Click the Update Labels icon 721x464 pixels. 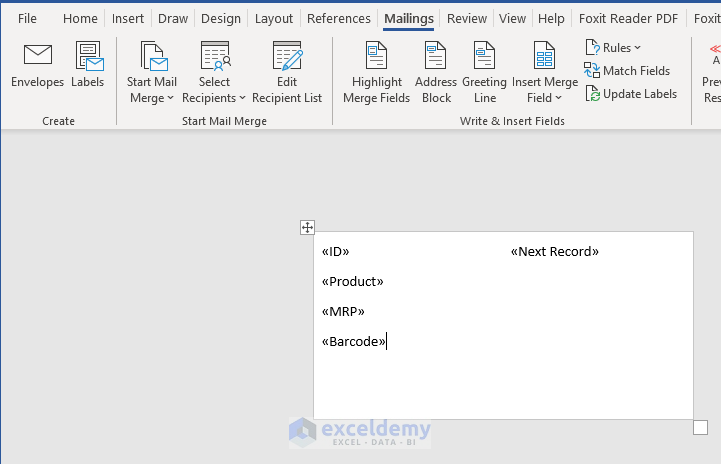click(x=593, y=94)
